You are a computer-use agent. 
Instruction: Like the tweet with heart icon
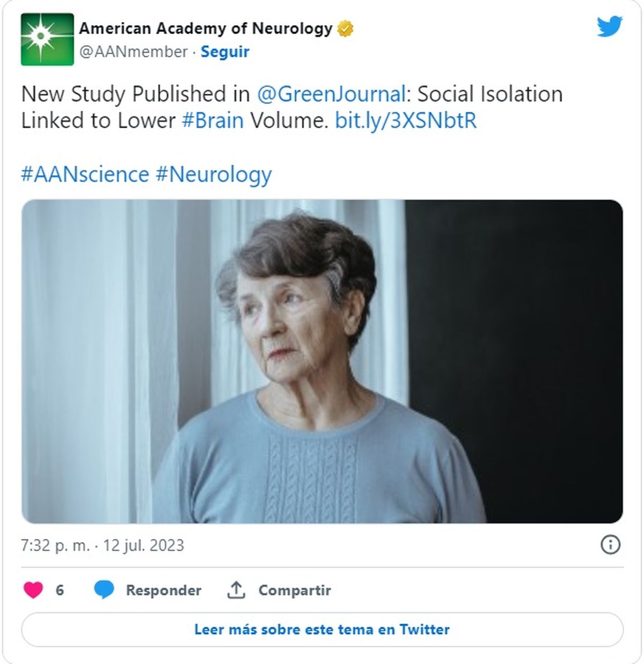click(33, 590)
